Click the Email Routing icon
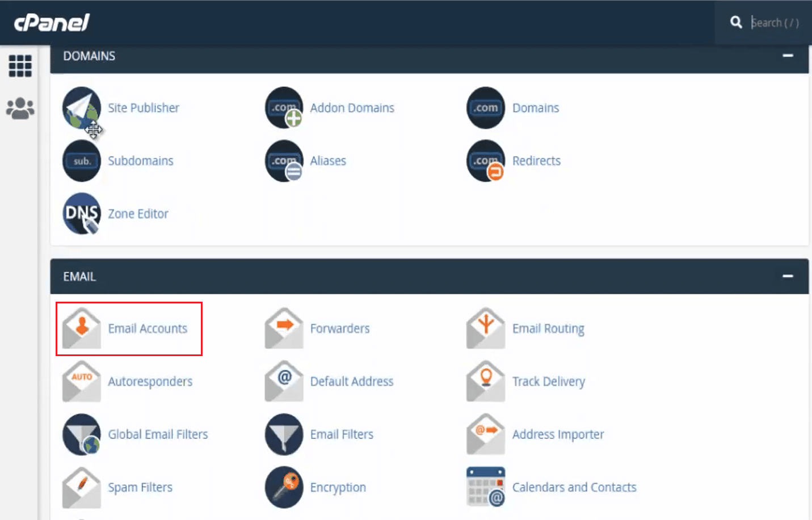The height and width of the screenshot is (520, 812). pyautogui.click(x=486, y=328)
